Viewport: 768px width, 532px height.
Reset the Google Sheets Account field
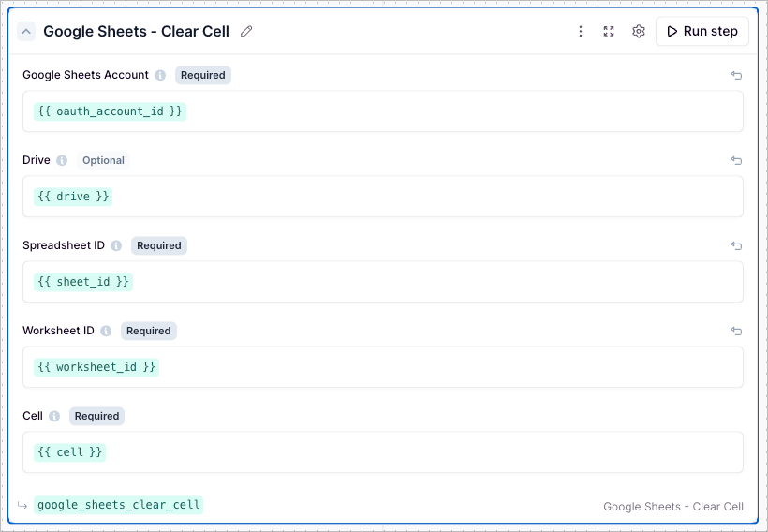pos(736,76)
